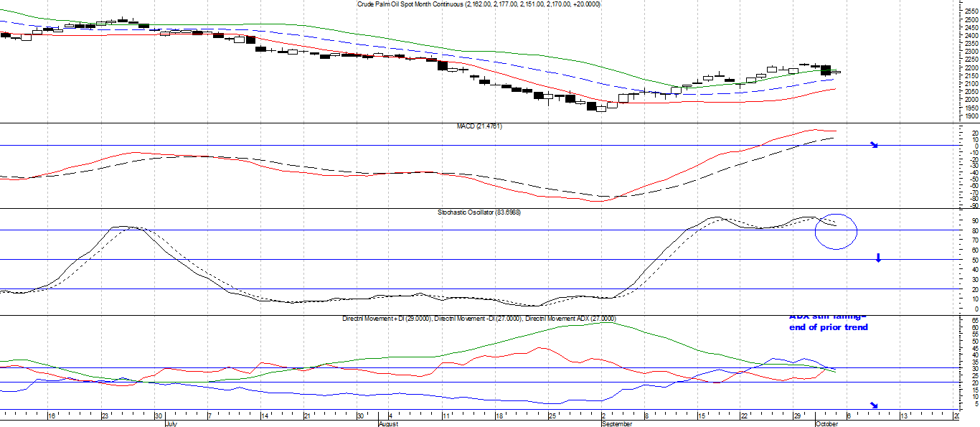Click the 16 date label on time axis

tap(51, 416)
